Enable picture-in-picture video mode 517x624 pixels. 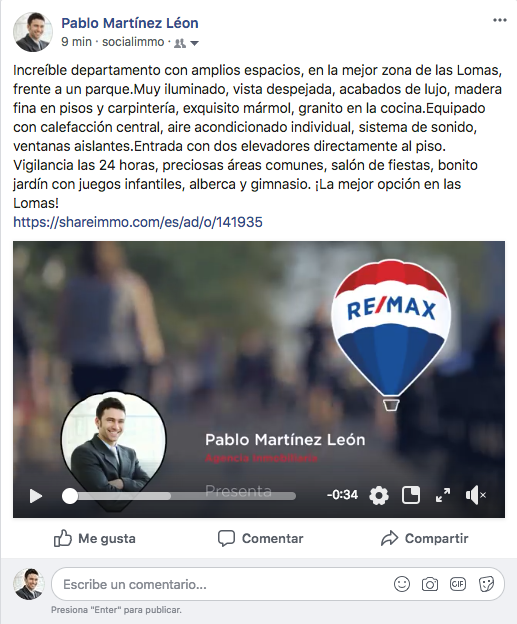(411, 495)
